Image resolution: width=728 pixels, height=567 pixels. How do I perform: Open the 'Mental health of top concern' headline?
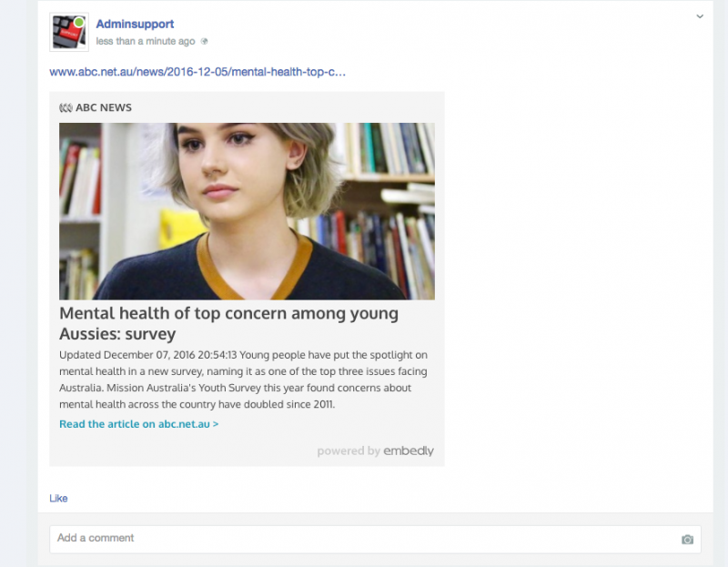(x=229, y=323)
